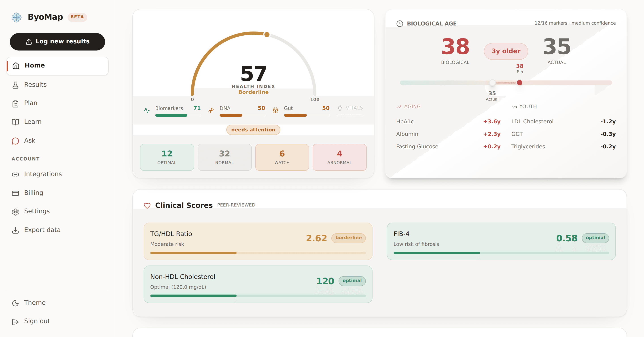Click the Theme moon icon
This screenshot has height=337, width=644.
[15, 303]
